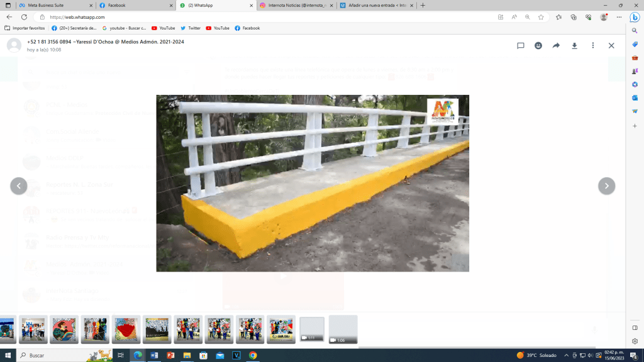Go to the previous media item
This screenshot has width=644, height=362.
point(19,186)
